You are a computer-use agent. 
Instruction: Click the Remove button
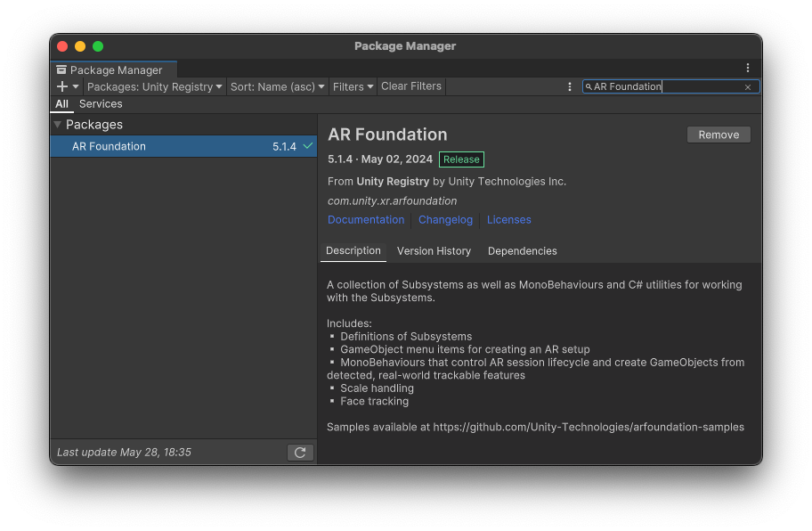[719, 135]
